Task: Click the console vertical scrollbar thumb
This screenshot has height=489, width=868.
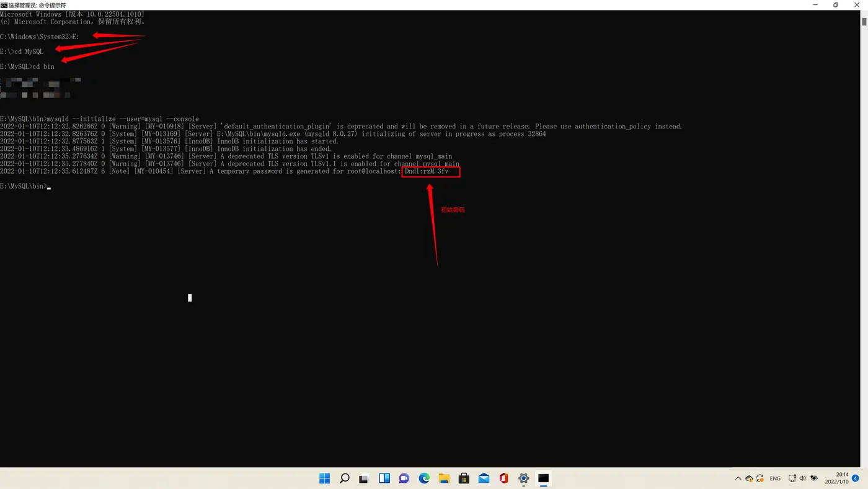Action: (864, 22)
